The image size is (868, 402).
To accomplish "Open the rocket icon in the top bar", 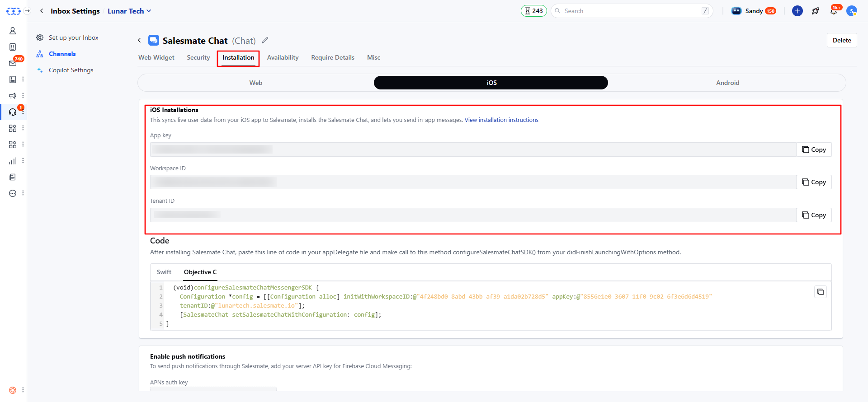I will 816,11.
